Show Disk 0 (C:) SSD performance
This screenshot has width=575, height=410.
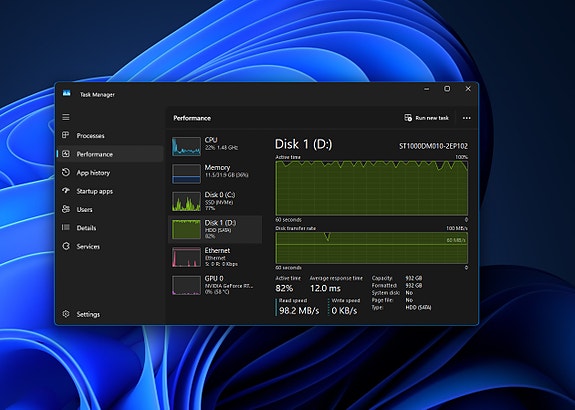point(215,201)
